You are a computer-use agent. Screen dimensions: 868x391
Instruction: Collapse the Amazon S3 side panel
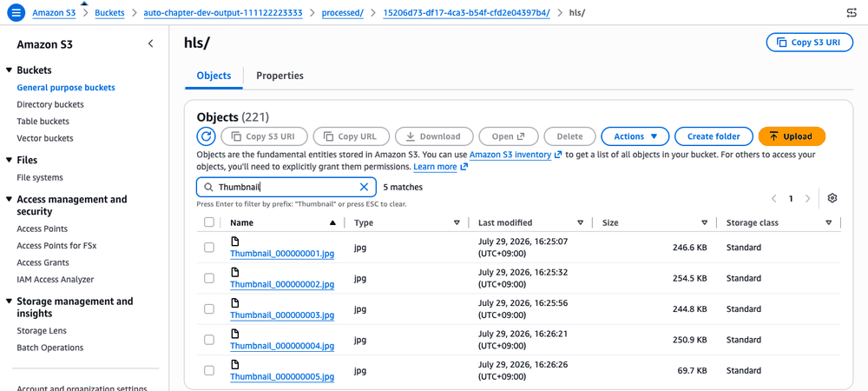[150, 43]
